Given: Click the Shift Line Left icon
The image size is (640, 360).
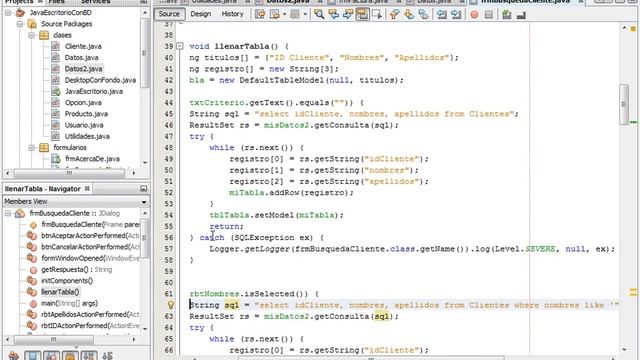Looking at the screenshot, I should [442, 15].
